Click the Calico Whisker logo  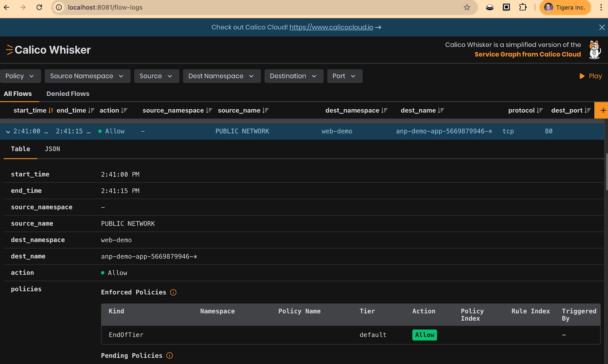click(47, 50)
